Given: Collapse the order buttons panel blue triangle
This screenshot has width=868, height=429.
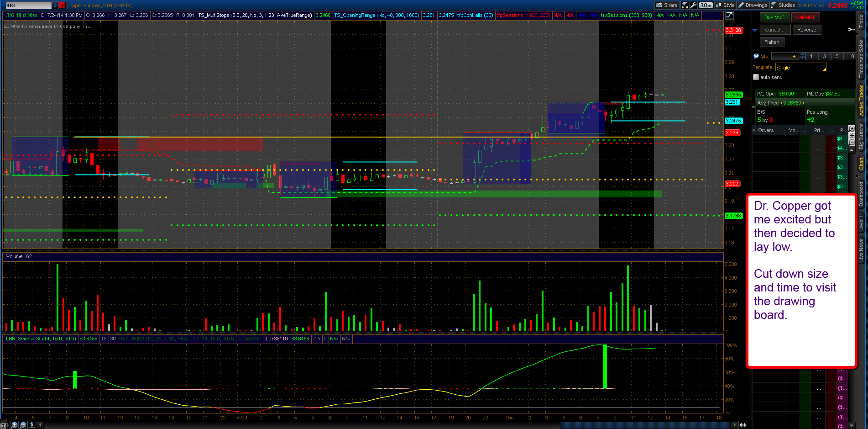Looking at the screenshot, I should [x=755, y=30].
